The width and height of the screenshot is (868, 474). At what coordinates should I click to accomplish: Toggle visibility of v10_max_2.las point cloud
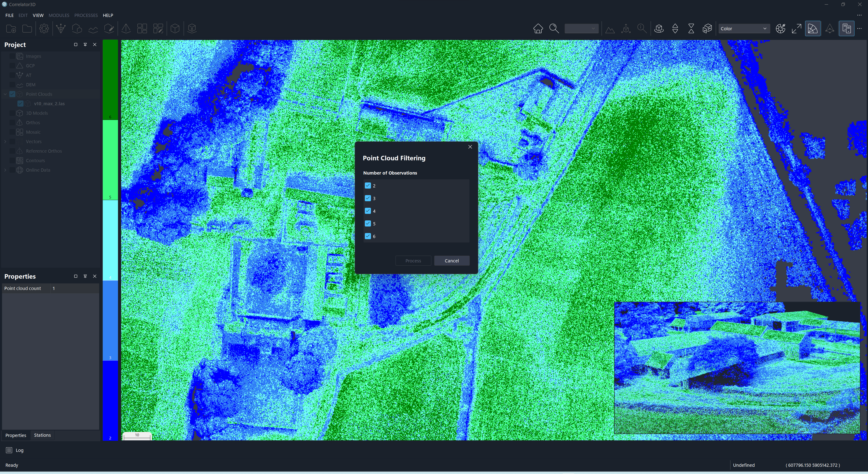tap(20, 103)
